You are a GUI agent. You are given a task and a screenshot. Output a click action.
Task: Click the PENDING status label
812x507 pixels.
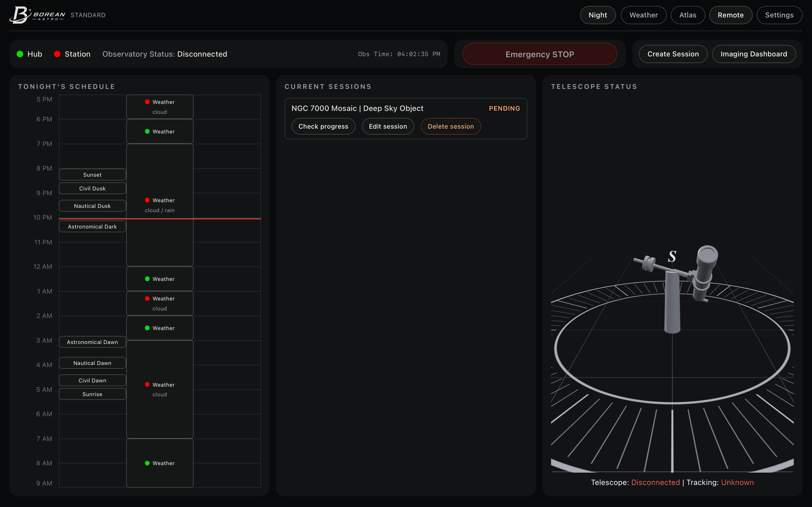[504, 108]
